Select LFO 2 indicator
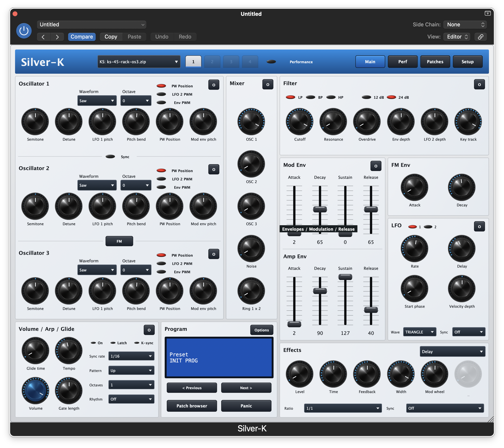 428,227
